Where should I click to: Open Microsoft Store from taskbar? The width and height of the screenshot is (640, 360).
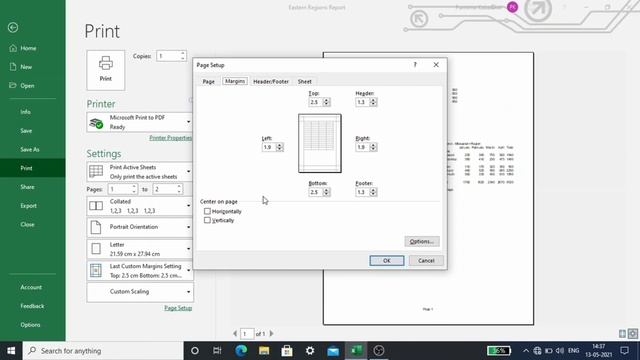click(x=287, y=351)
